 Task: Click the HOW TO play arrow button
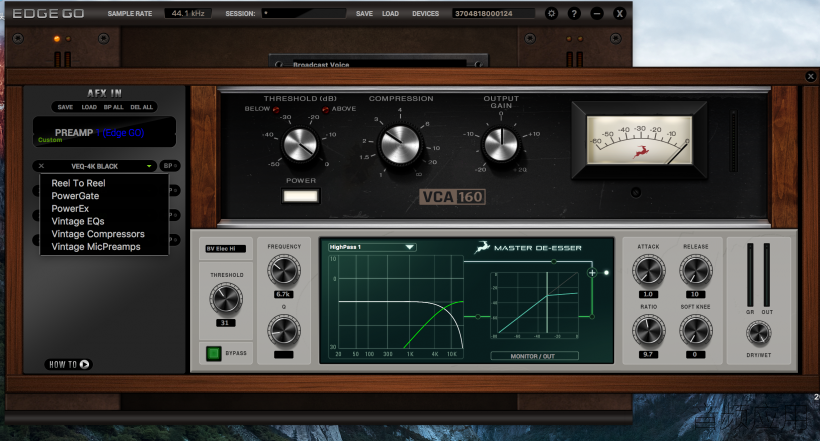pos(84,364)
